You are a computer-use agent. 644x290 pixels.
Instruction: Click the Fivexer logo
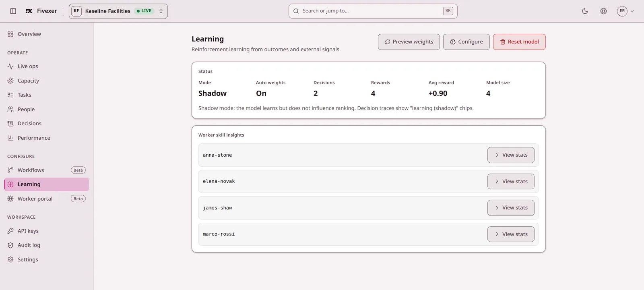tap(41, 11)
